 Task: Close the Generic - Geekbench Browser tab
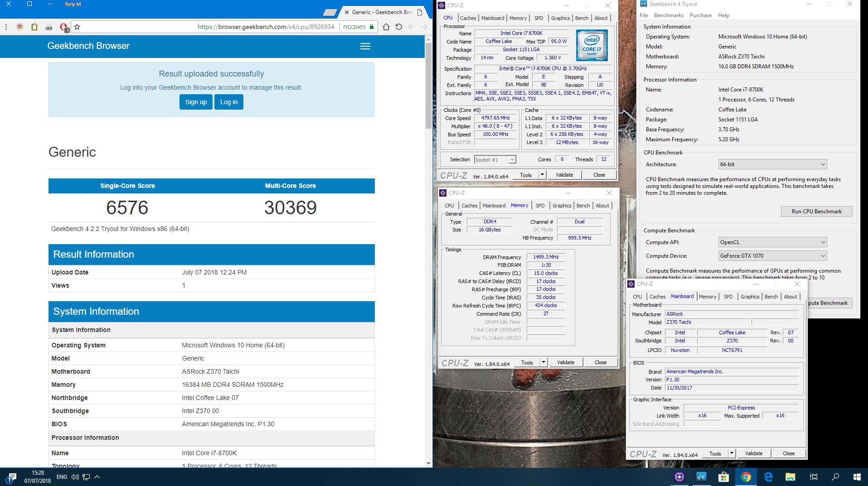pyautogui.click(x=347, y=12)
